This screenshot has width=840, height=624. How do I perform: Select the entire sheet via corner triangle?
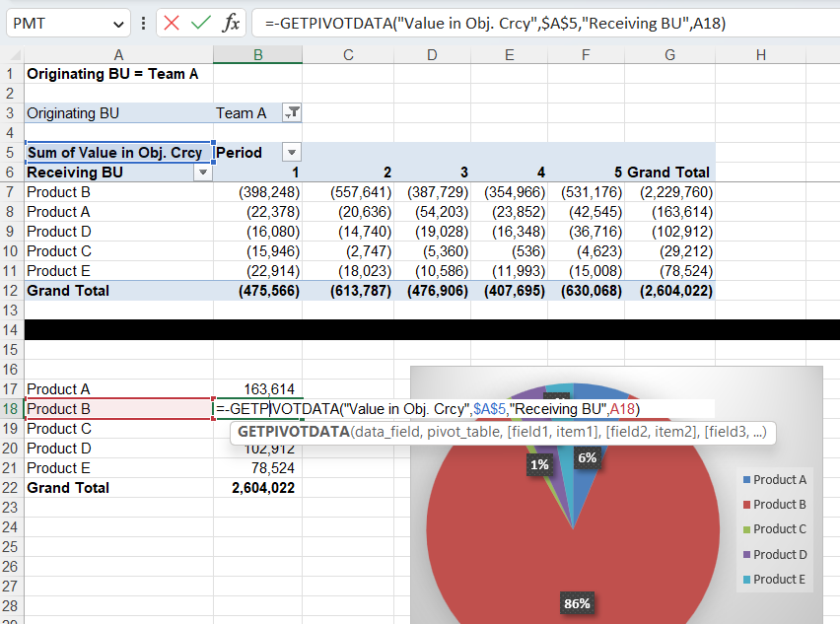[x=14, y=54]
